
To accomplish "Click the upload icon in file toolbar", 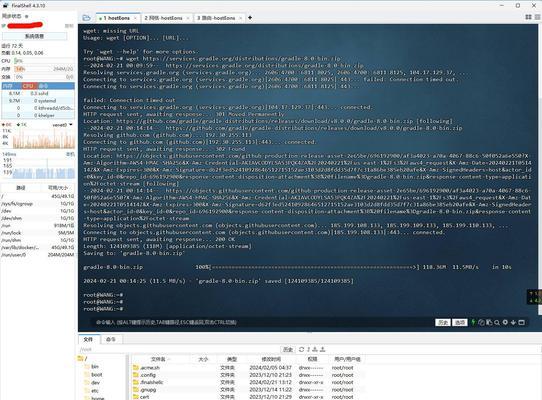I will [323, 349].
